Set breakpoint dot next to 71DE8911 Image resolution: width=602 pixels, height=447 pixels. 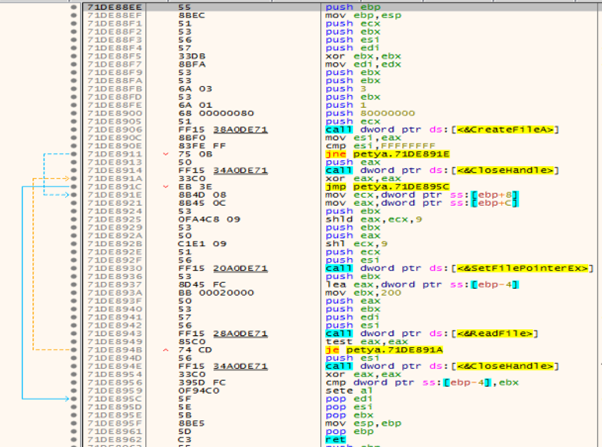(x=74, y=154)
